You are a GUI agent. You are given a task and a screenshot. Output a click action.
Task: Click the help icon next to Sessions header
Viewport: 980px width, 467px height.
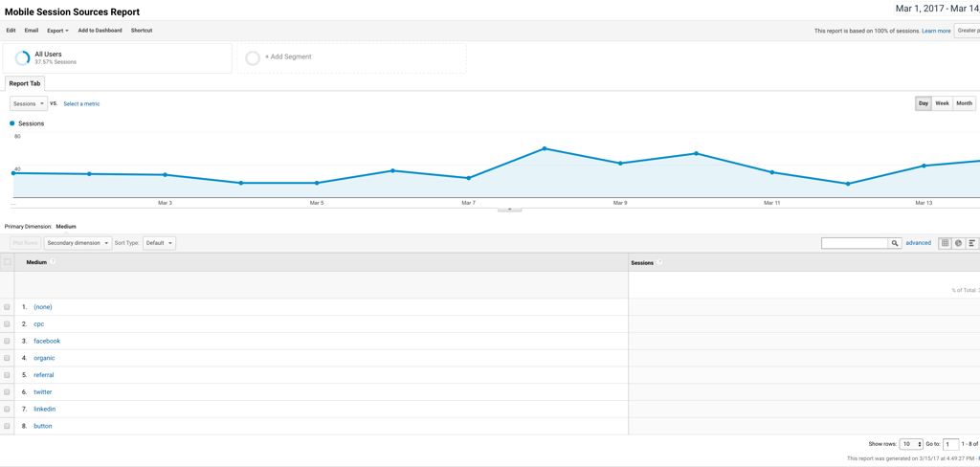coord(660,262)
